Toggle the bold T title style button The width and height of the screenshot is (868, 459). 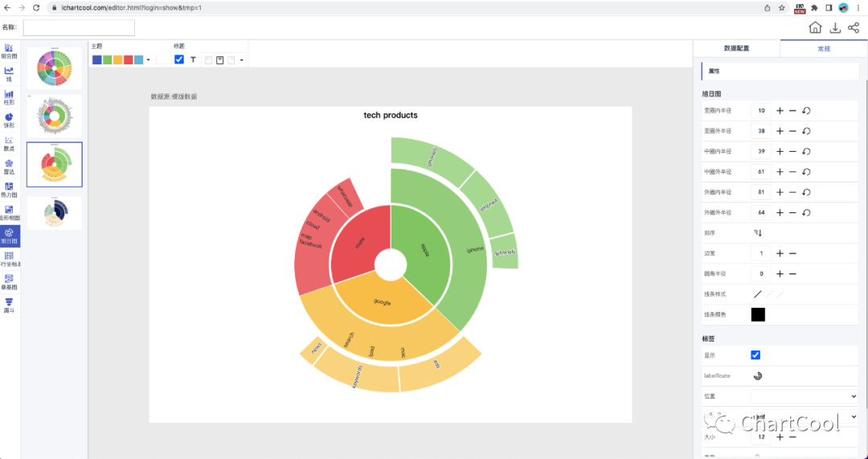click(193, 59)
